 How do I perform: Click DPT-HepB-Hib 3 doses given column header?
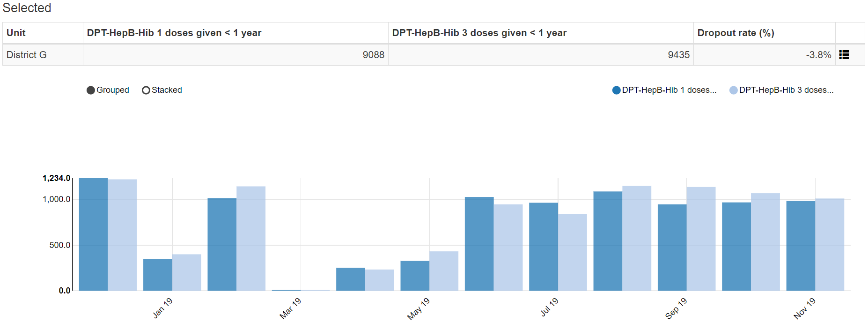point(541,33)
